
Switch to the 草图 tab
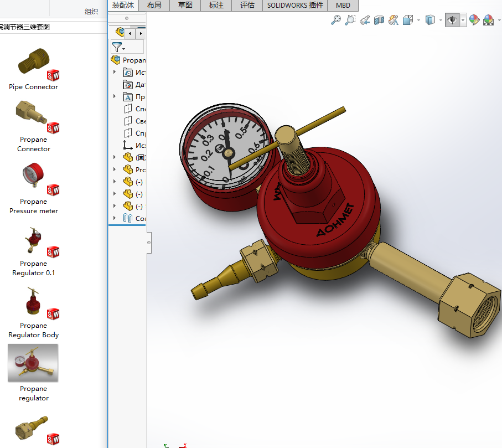tap(185, 6)
